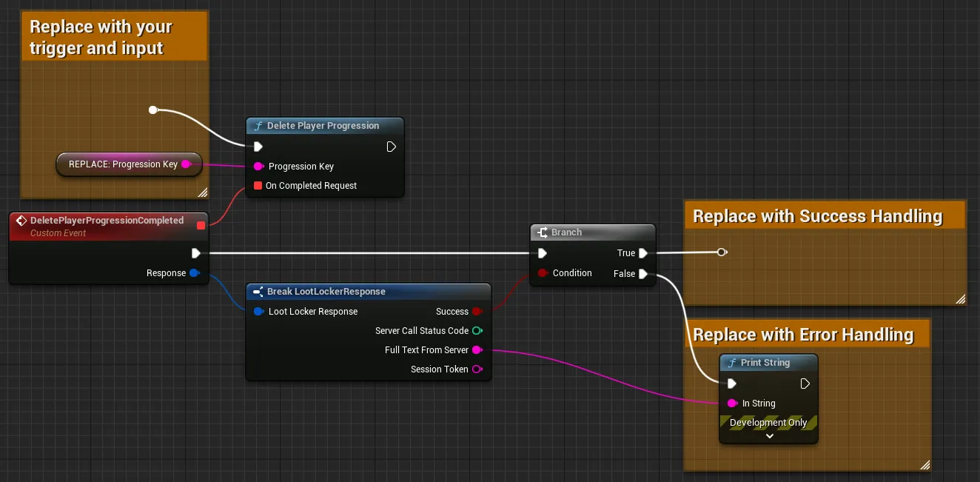Click the reroute node in Success Handling box

pyautogui.click(x=722, y=252)
